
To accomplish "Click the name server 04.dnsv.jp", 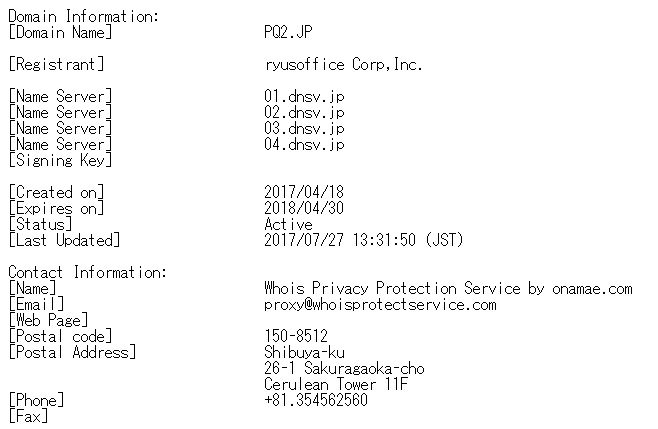I will coord(304,144).
